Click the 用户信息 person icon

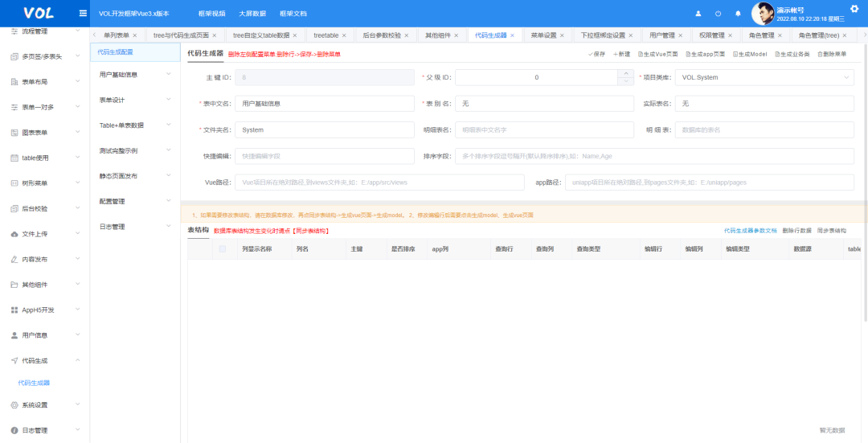pyautogui.click(x=15, y=335)
